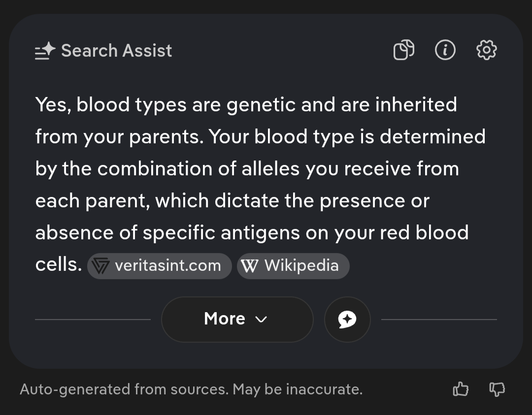This screenshot has height=415, width=532.
Task: Click the divider line left of More
Action: (x=93, y=319)
